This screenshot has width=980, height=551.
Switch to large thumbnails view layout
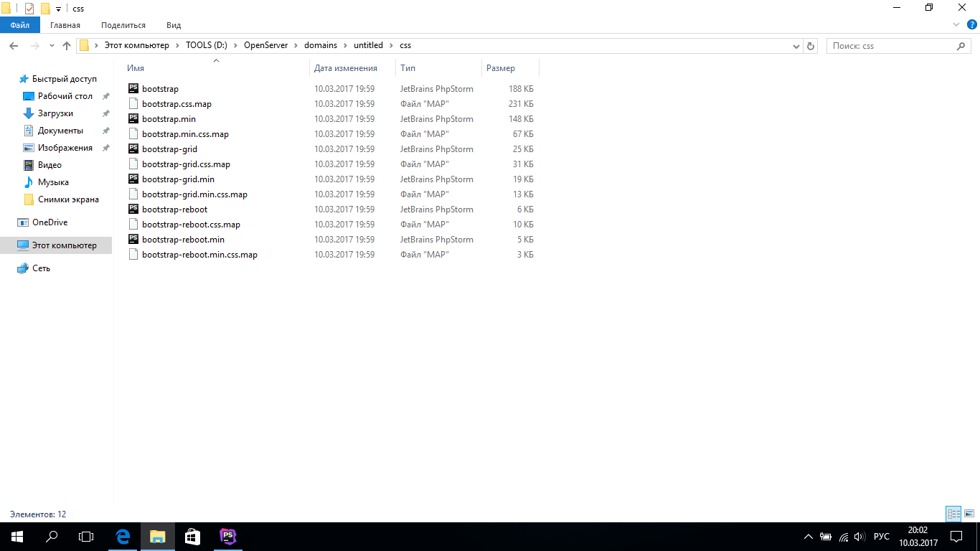tap(969, 514)
